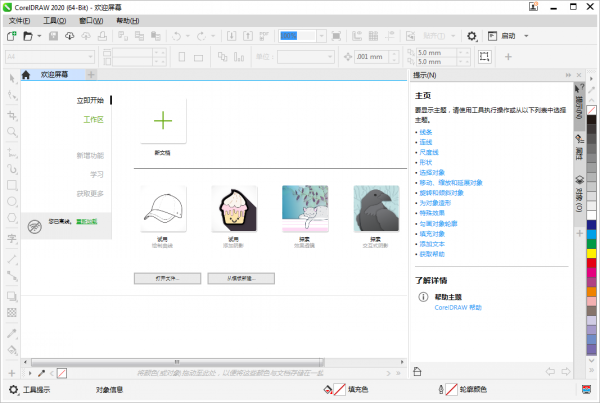Viewport: 600px width, 403px height.
Task: Open the raven illustration thumbnail
Action: [376, 209]
